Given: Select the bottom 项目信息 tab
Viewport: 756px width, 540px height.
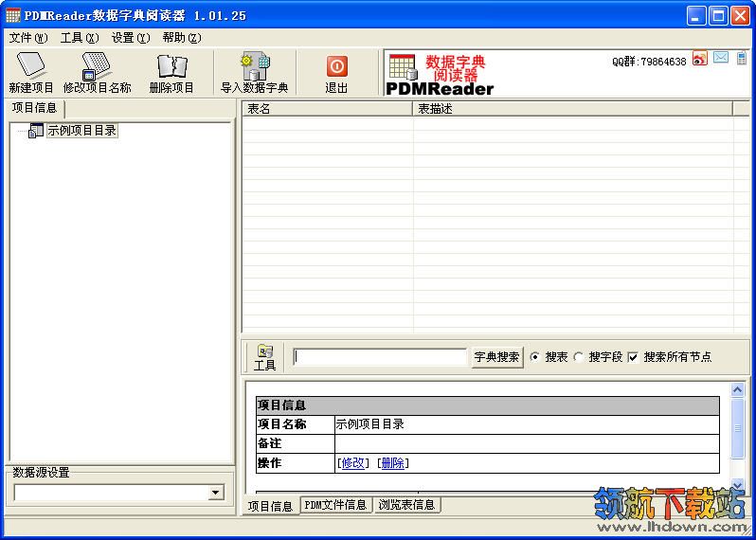Looking at the screenshot, I should tap(270, 506).
